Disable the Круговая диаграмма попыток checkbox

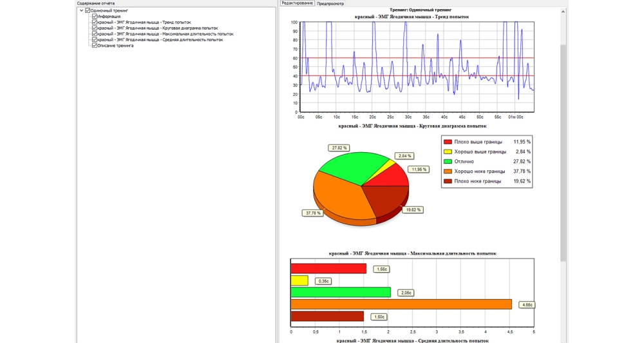[x=95, y=28]
